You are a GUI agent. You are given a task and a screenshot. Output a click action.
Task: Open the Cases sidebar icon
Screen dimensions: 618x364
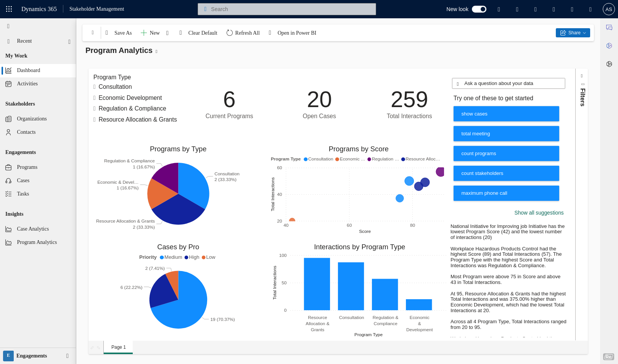coord(8,181)
